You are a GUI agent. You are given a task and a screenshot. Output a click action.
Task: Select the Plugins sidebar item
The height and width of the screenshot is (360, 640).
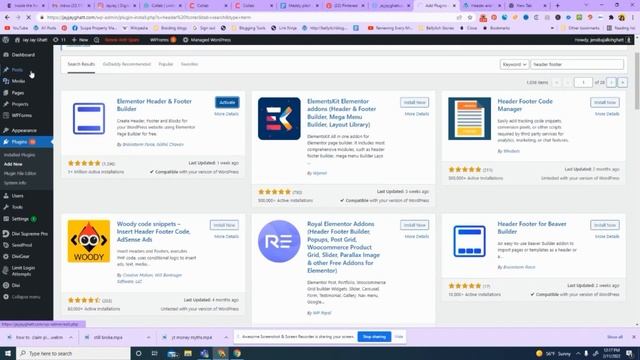20,142
